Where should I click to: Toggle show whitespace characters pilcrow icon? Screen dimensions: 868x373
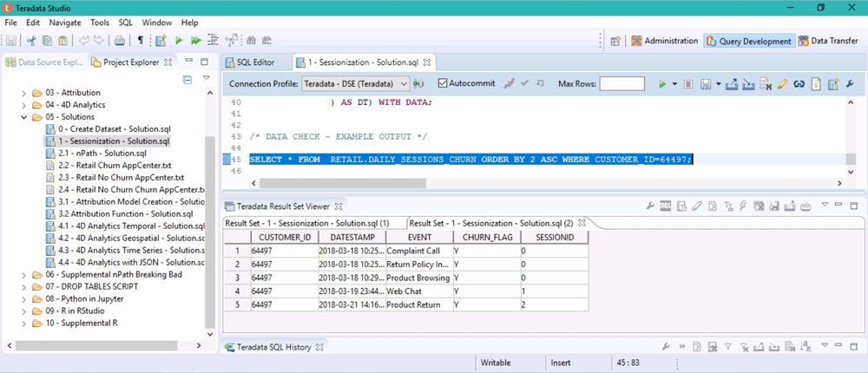(x=141, y=41)
